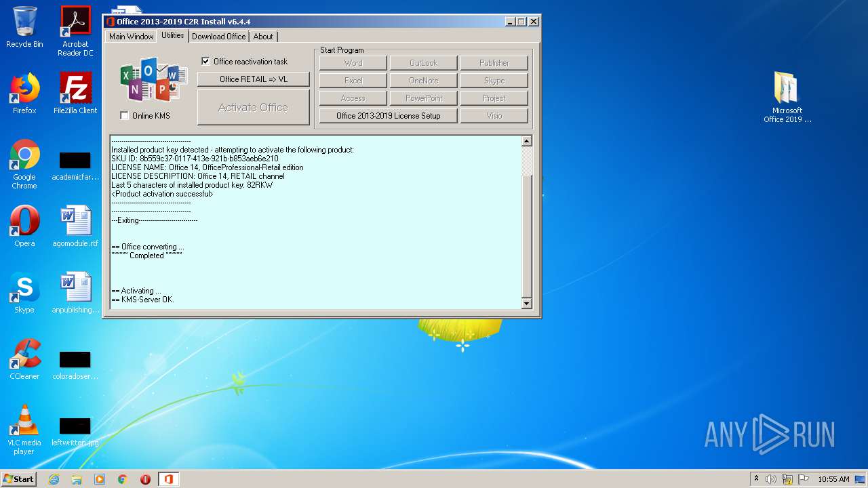This screenshot has height=488, width=868.
Task: Open the Recycle Bin desktop icon
Action: (24, 27)
